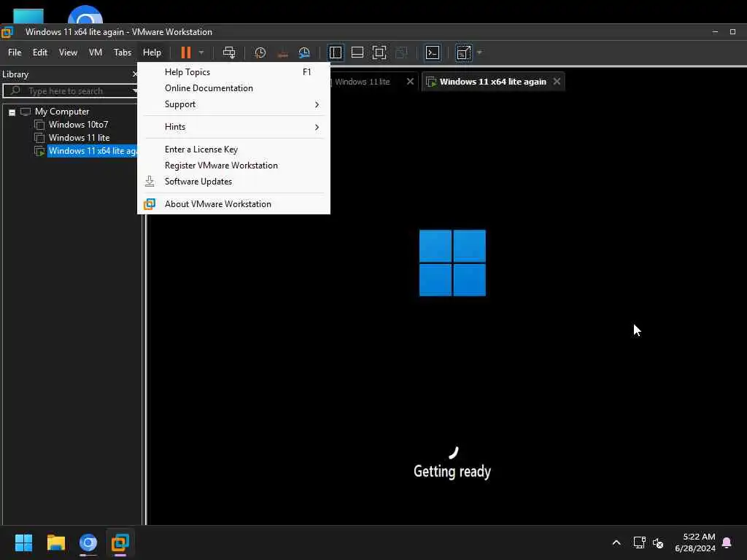
Task: Open the library search dropdown arrow
Action: (x=135, y=91)
